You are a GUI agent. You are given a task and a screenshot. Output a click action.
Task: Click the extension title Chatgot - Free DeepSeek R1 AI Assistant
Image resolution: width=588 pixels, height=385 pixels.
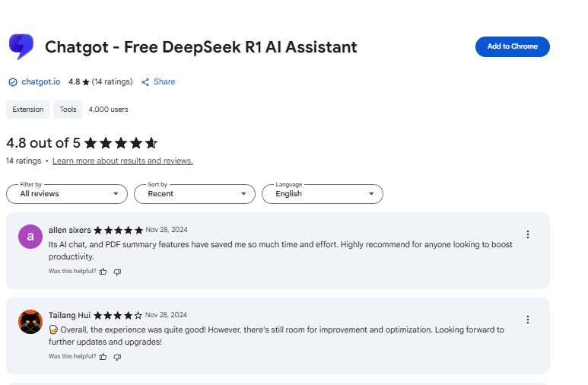201,47
